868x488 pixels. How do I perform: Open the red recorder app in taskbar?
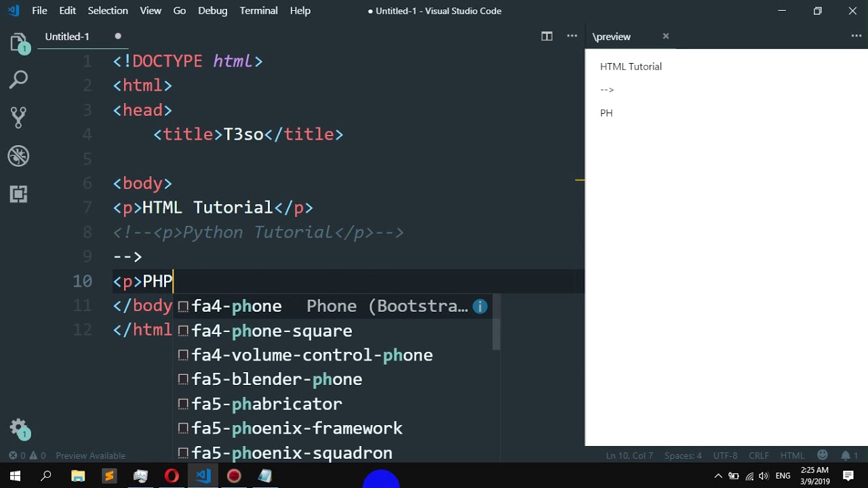(234, 476)
